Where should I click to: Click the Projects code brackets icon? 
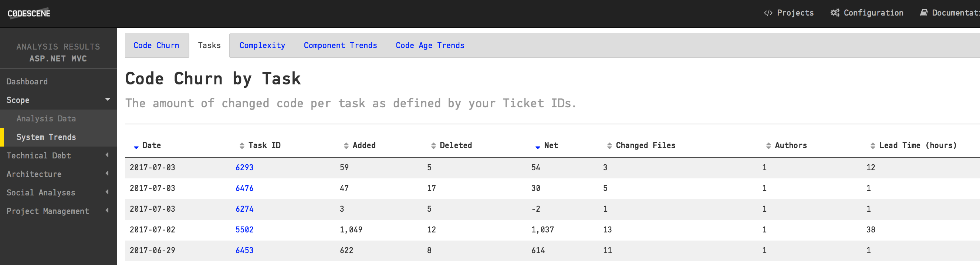tap(768, 13)
